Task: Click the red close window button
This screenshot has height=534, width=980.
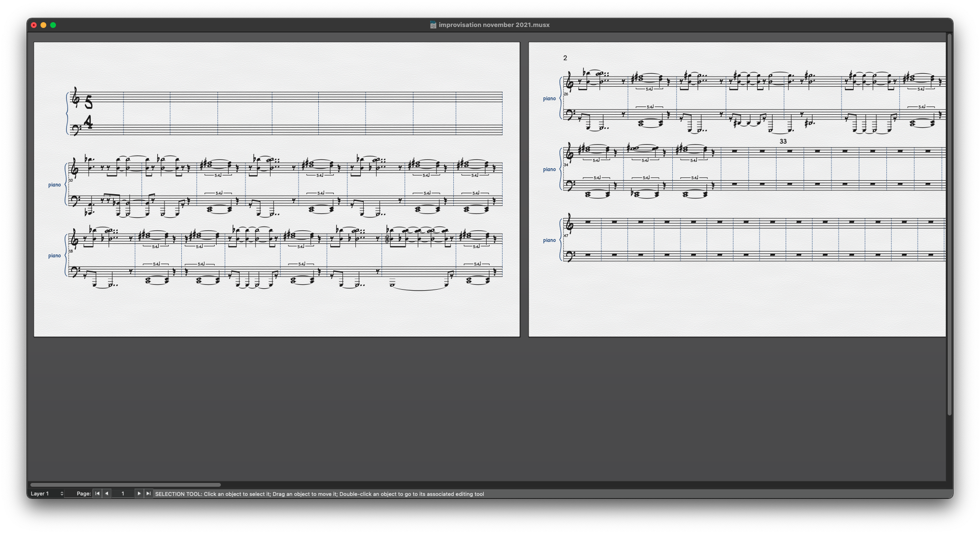Action: 34,25
